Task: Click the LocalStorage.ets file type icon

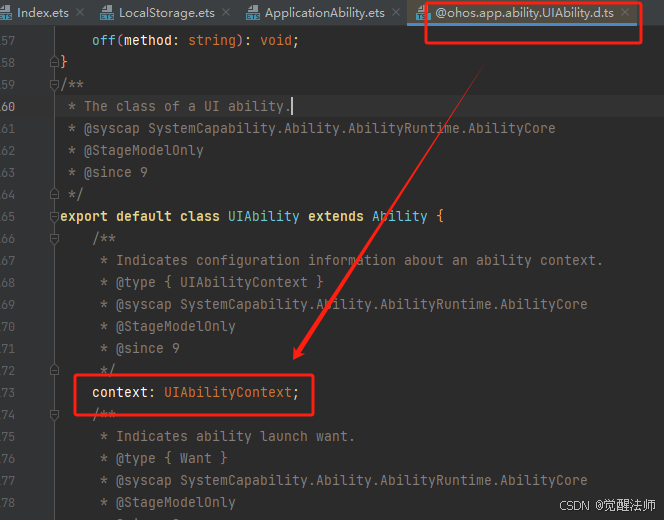Action: coord(107,13)
